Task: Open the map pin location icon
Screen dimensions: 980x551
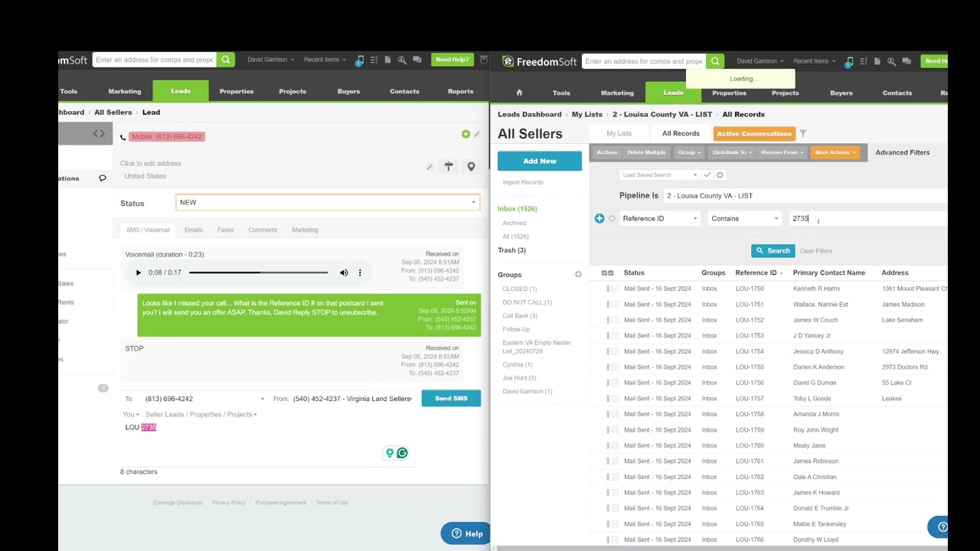Action: 471,167
